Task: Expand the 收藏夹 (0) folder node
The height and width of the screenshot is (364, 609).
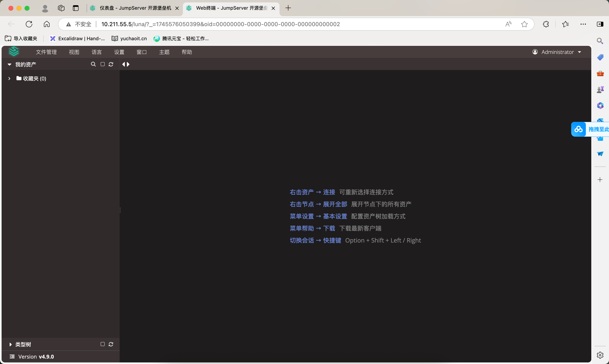Action: pyautogui.click(x=9, y=78)
